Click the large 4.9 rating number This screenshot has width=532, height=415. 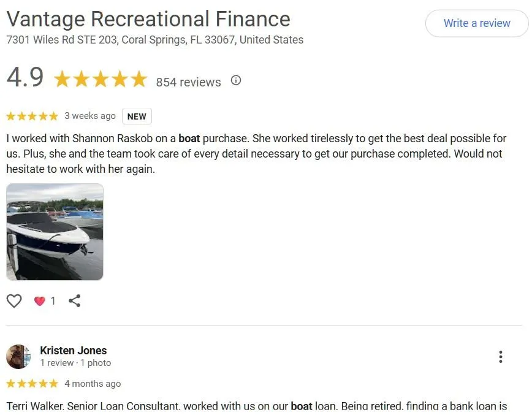25,77
